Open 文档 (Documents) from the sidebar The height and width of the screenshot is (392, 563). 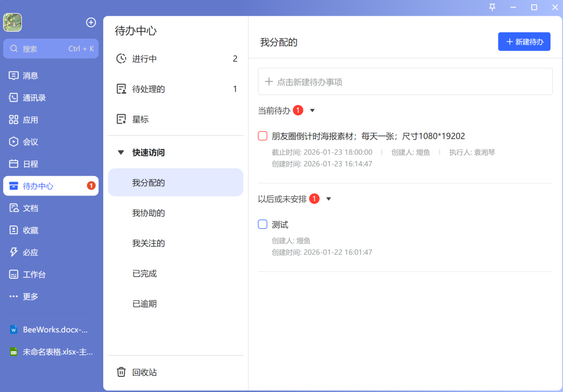tap(32, 207)
